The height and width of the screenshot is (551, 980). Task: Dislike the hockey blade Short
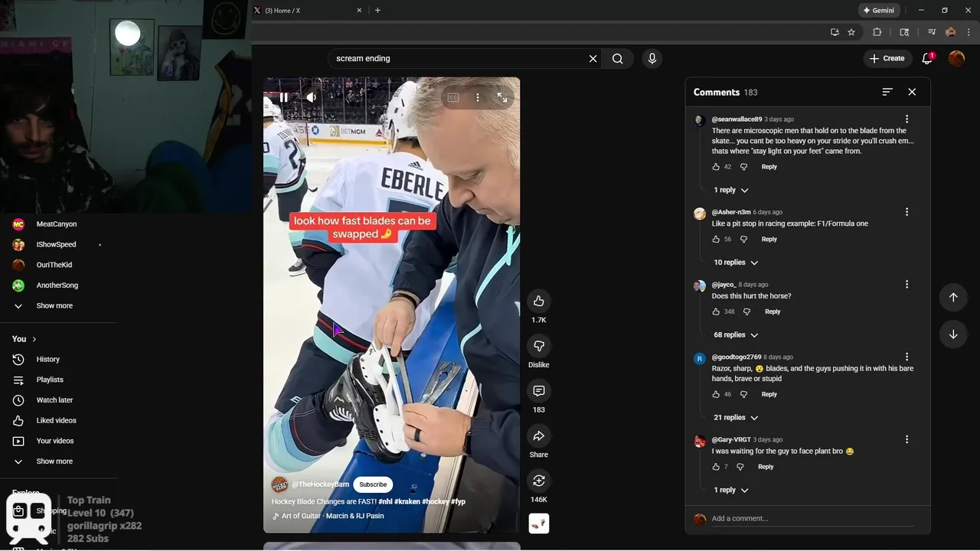tap(539, 346)
